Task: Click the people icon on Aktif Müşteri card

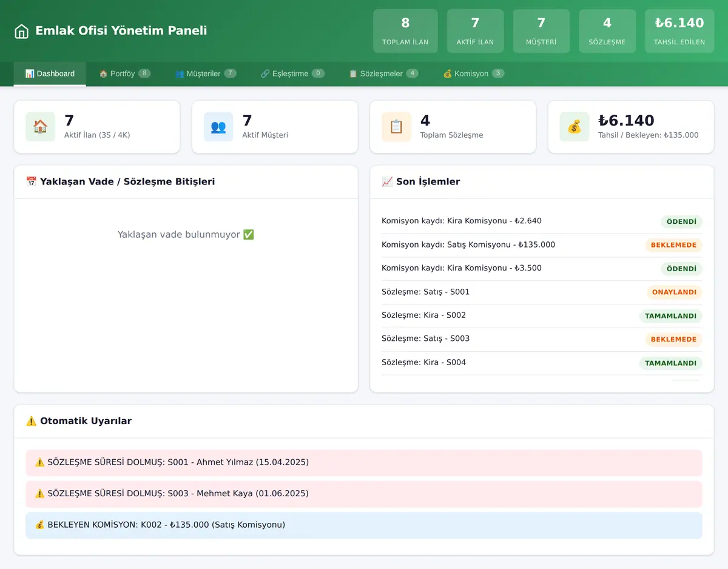Action: (218, 127)
